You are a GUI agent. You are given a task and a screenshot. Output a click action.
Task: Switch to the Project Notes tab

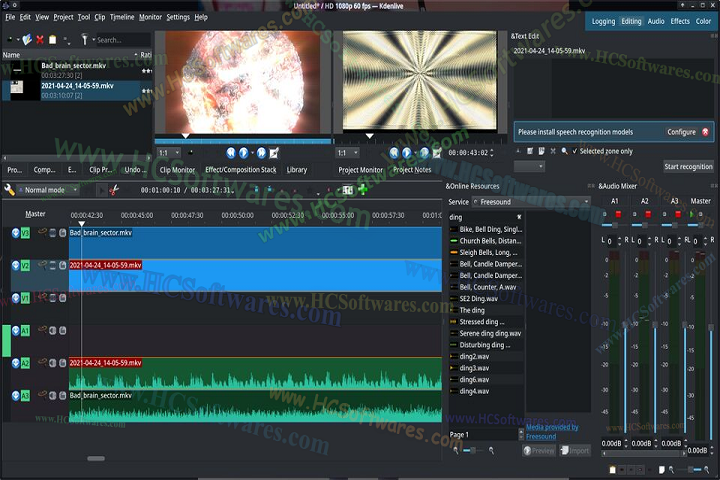tap(412, 169)
